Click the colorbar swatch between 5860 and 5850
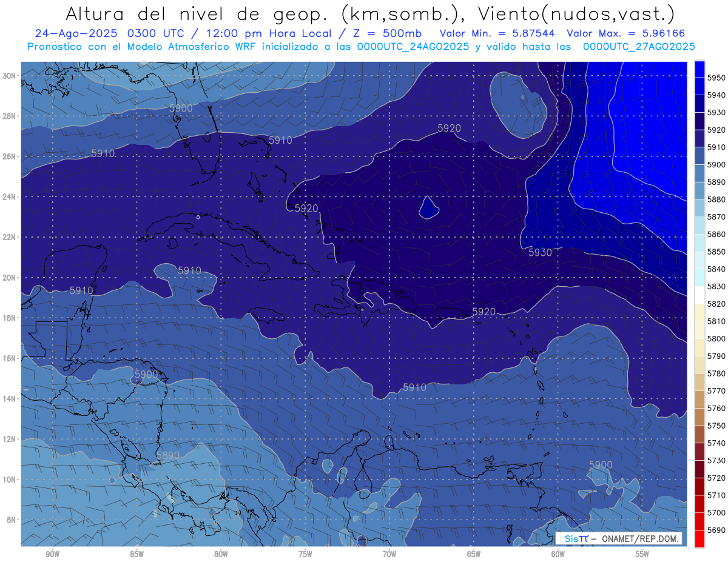728x562 pixels. click(x=699, y=243)
